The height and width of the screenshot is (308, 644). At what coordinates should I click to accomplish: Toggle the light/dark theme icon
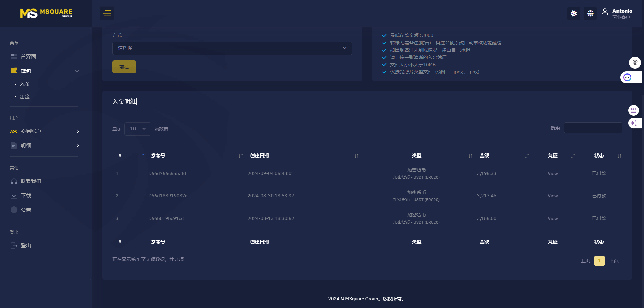point(574,13)
